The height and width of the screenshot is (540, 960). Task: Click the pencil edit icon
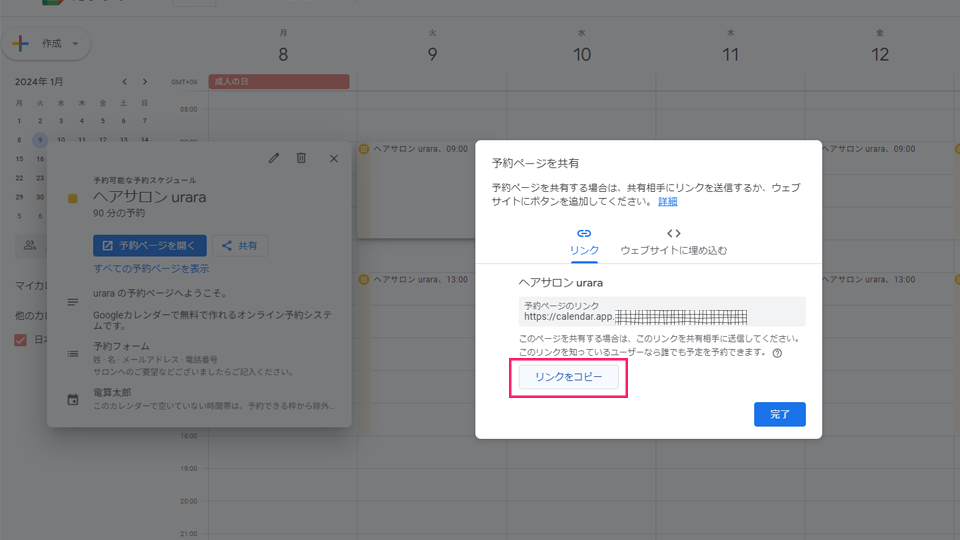pos(274,158)
